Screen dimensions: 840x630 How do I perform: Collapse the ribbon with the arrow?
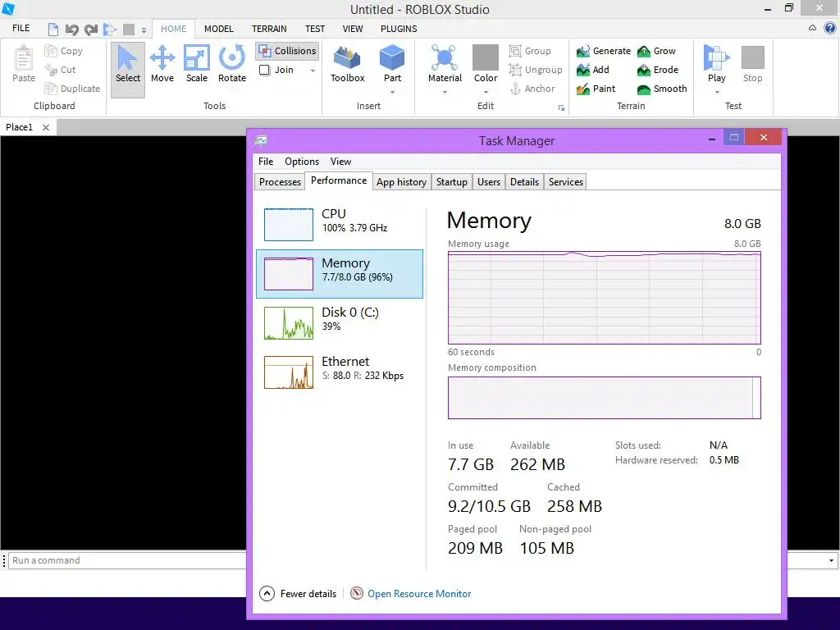click(813, 28)
